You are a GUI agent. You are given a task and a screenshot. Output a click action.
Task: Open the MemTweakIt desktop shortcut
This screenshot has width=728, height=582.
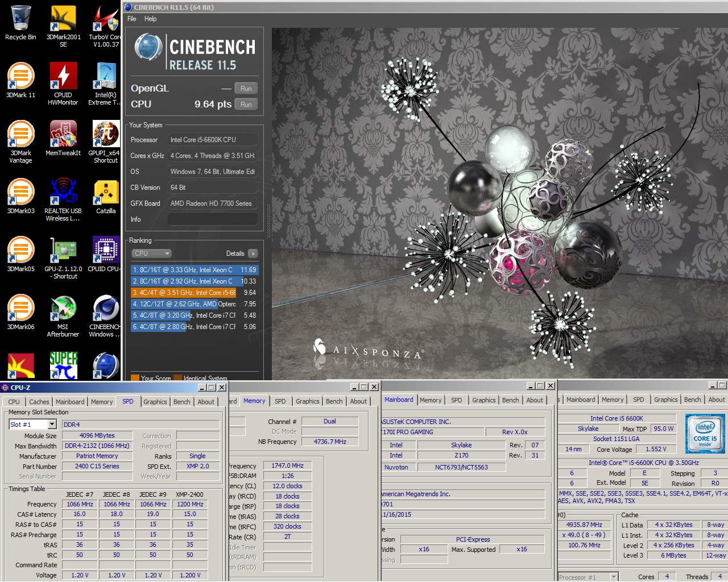click(x=63, y=139)
